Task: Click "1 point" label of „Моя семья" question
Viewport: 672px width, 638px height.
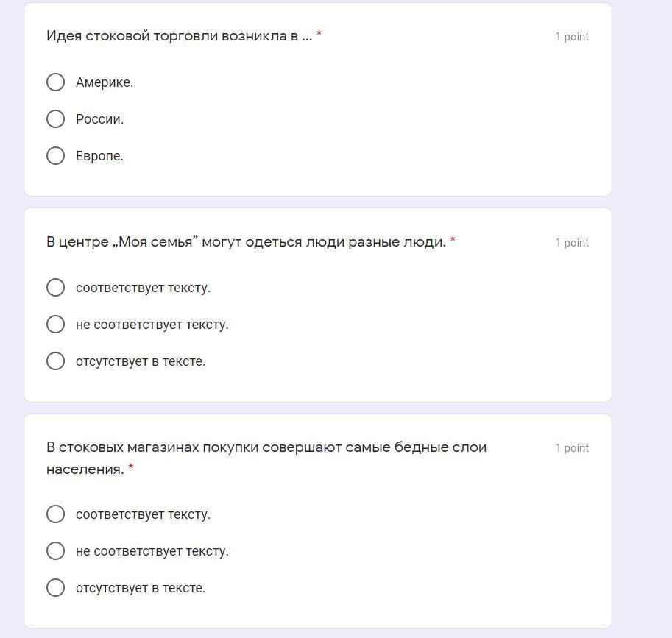Action: [x=572, y=243]
